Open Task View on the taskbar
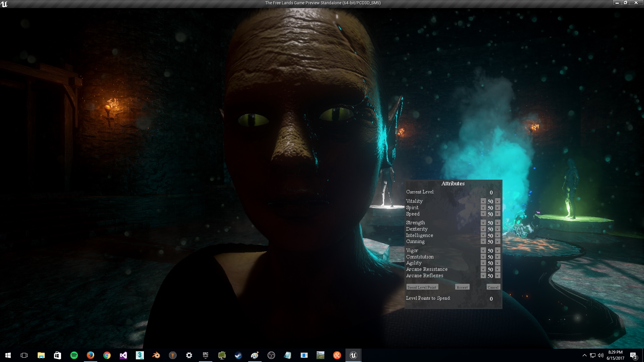644x362 pixels. [x=24, y=355]
